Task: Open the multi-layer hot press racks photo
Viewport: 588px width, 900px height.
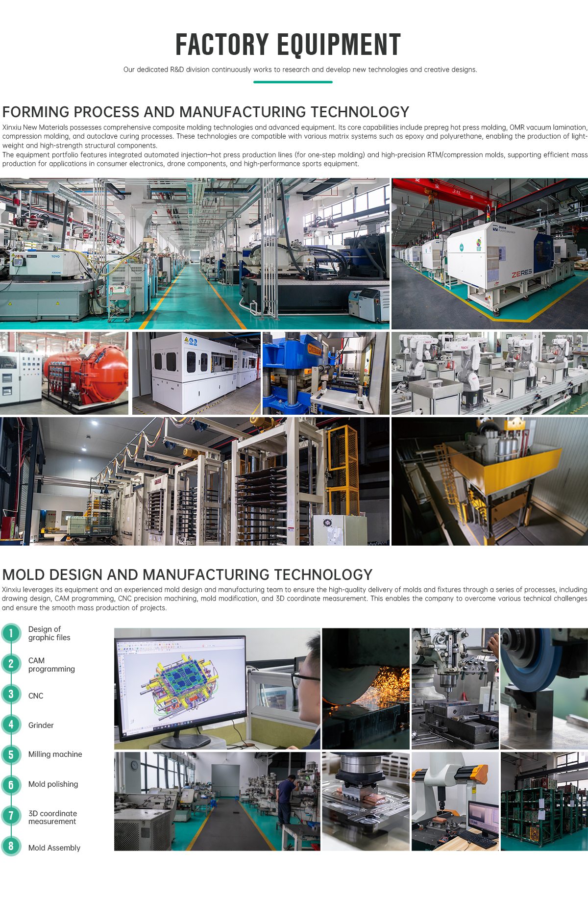Action: (195, 481)
